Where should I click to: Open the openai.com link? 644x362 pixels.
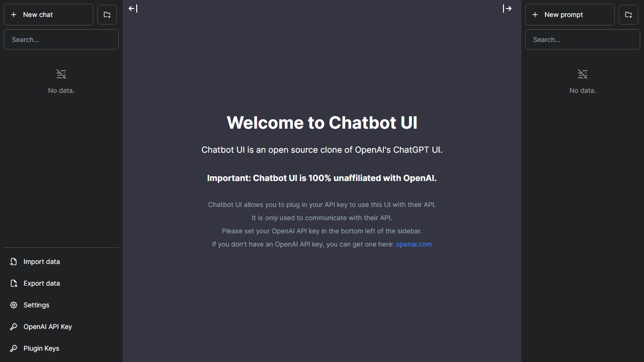[x=413, y=244]
